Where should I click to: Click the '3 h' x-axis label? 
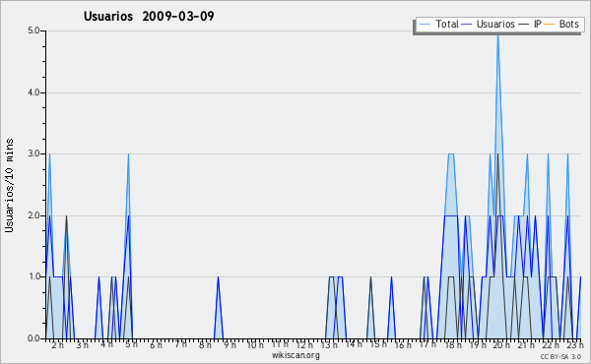coord(82,345)
